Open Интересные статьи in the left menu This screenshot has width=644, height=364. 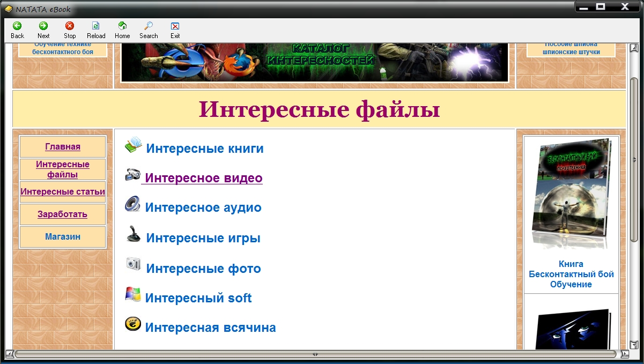point(63,192)
